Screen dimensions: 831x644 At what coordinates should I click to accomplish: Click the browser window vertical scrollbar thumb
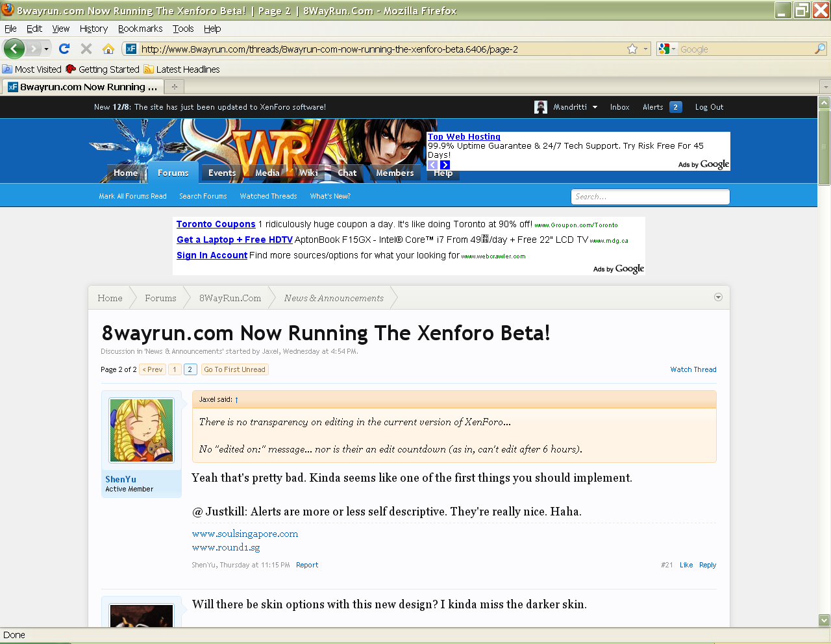(x=825, y=147)
